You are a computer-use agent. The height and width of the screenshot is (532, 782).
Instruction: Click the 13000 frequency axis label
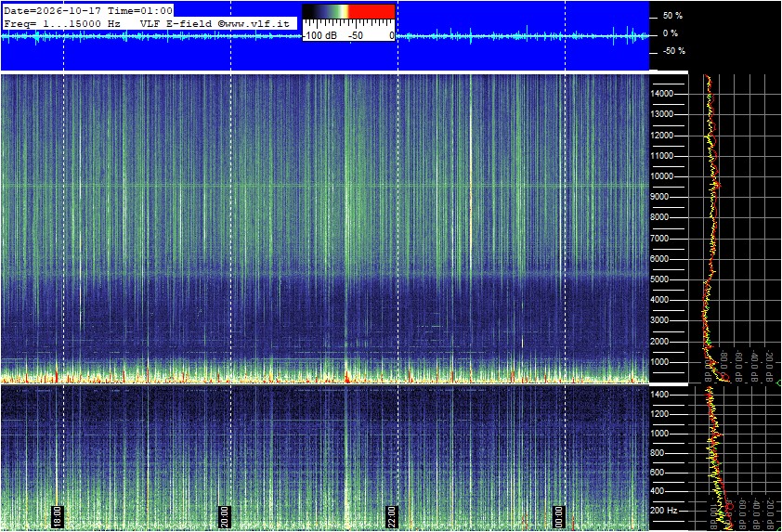point(662,114)
